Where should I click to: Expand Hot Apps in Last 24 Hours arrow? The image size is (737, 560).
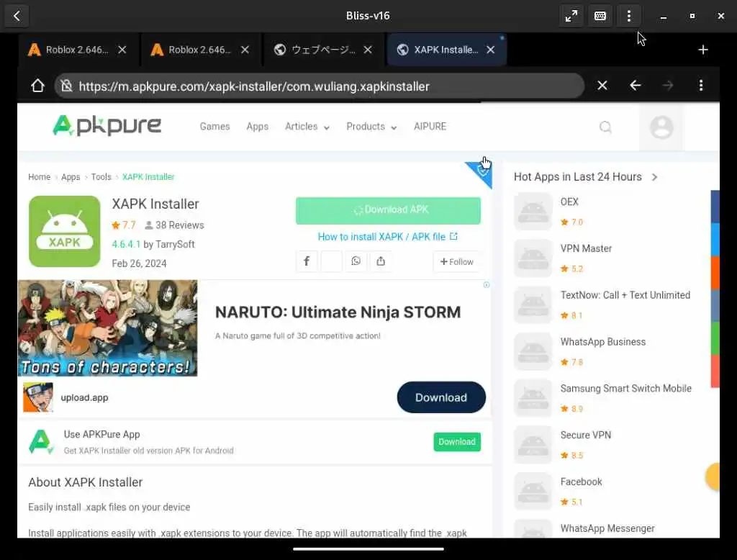tap(654, 177)
